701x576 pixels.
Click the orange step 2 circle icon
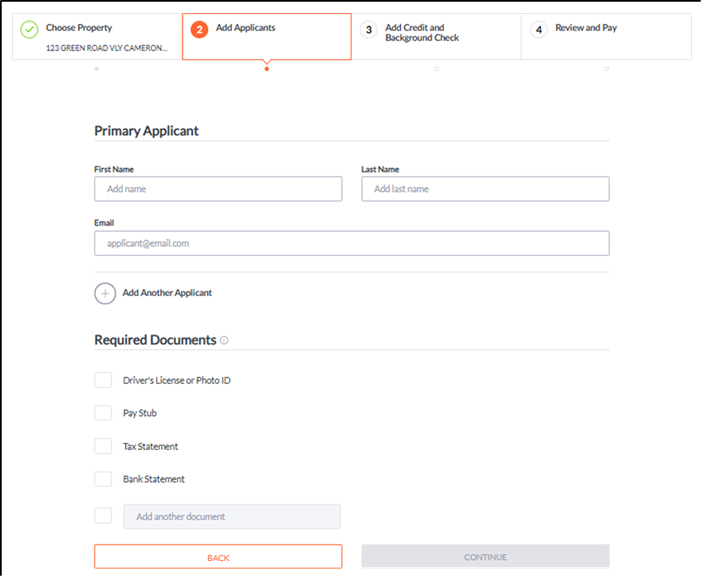coord(199,30)
